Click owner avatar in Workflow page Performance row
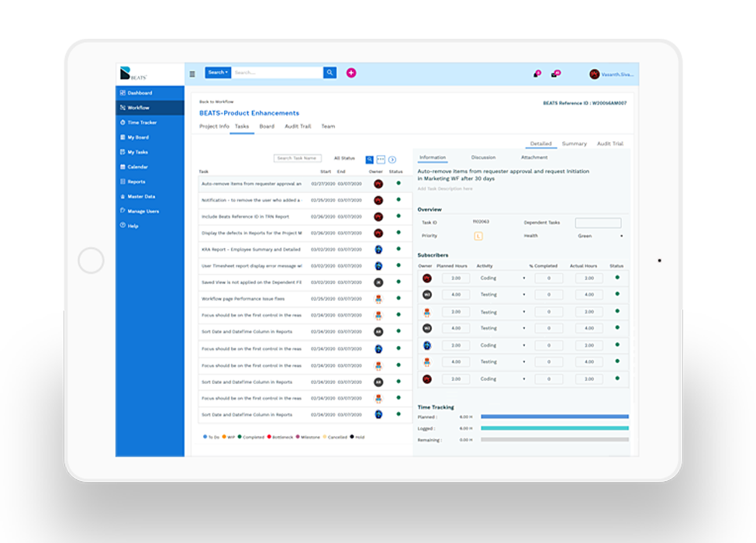This screenshot has width=756, height=543. (x=378, y=299)
